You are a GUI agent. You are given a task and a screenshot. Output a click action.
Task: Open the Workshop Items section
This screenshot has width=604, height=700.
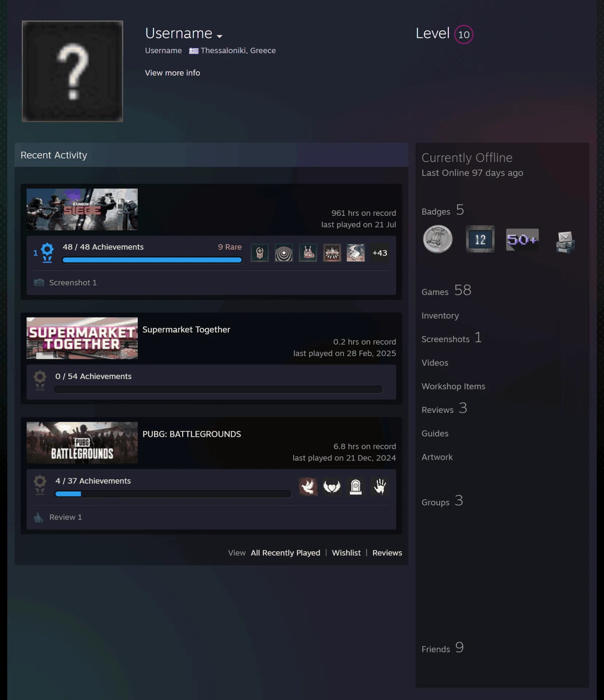[x=453, y=386]
